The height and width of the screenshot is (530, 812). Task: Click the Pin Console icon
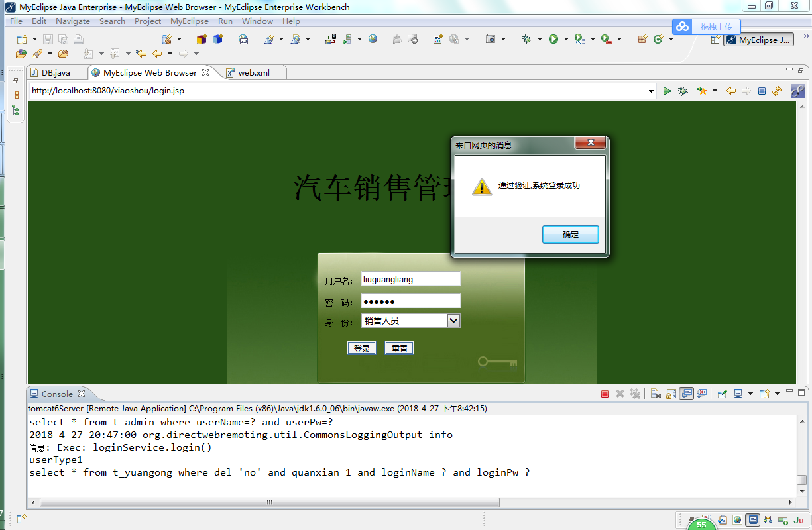(723, 394)
